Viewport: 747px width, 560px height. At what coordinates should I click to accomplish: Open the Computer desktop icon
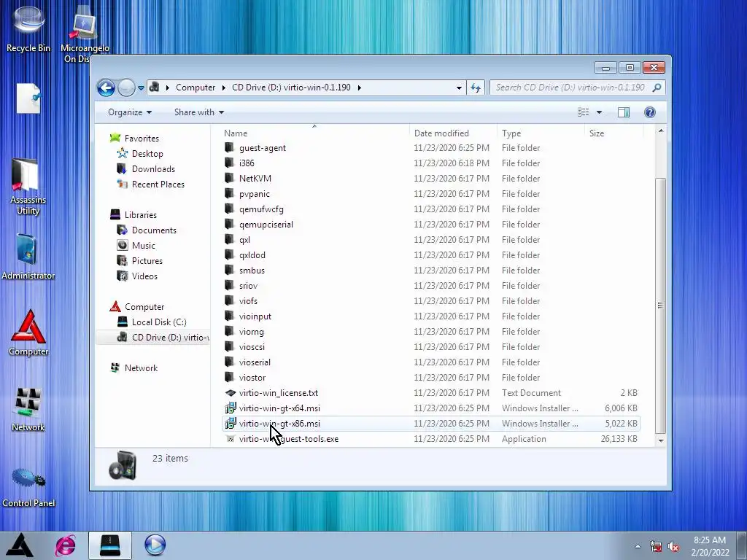click(28, 332)
